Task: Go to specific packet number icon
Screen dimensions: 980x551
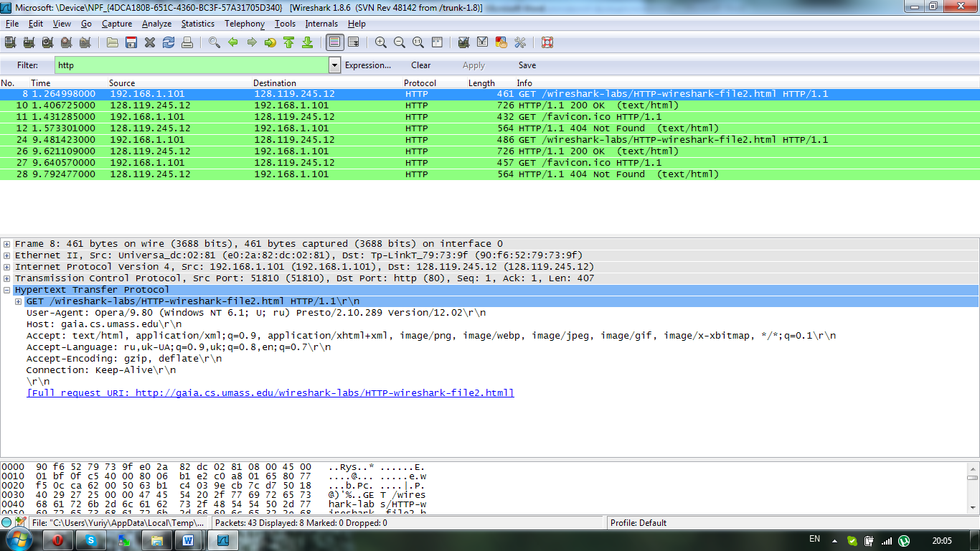Action: point(270,42)
